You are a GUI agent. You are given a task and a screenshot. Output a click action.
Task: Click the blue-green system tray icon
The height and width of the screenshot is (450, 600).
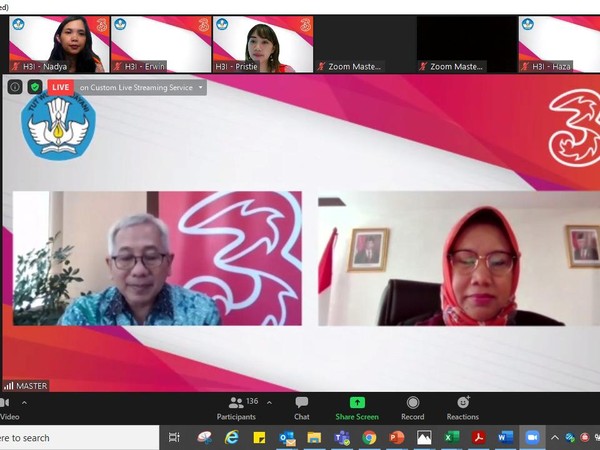[570, 437]
